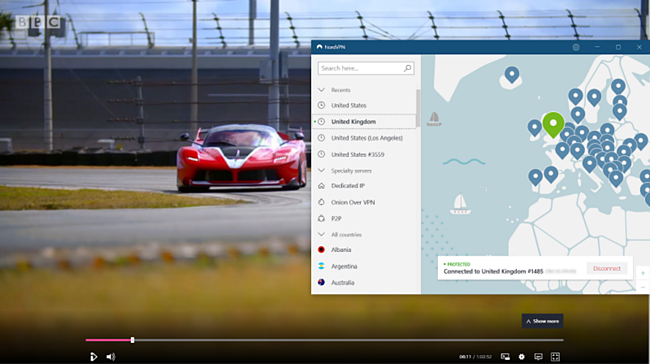Enter fullscreen in the video player
This screenshot has height=364, width=650.
555,357
